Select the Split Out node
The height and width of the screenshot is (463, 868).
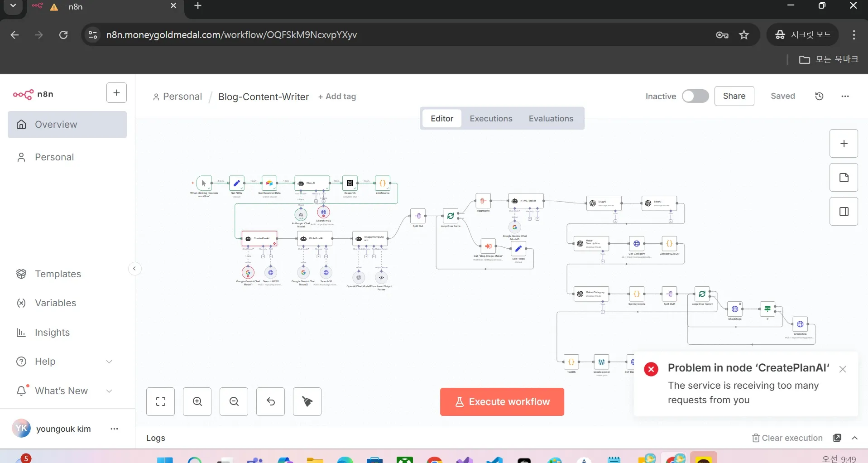click(x=418, y=216)
